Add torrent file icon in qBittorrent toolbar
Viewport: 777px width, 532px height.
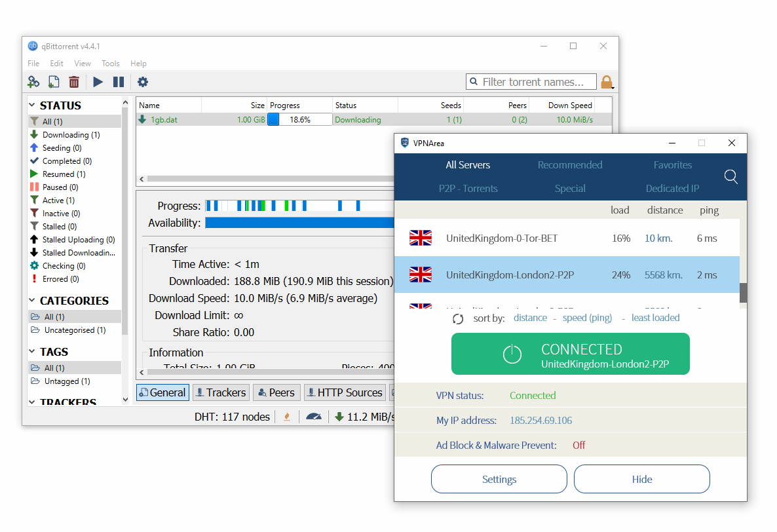coord(54,82)
